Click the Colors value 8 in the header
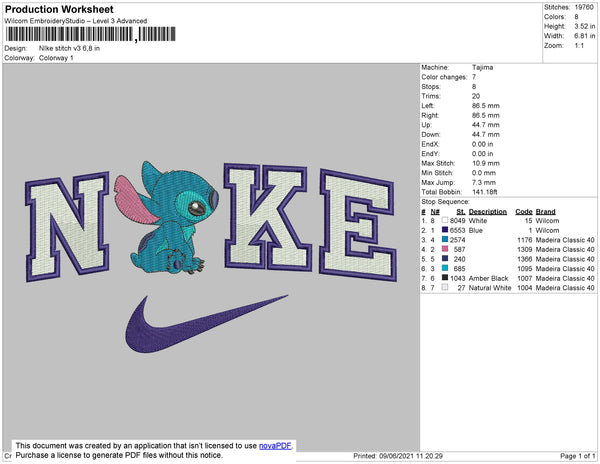 coord(576,17)
